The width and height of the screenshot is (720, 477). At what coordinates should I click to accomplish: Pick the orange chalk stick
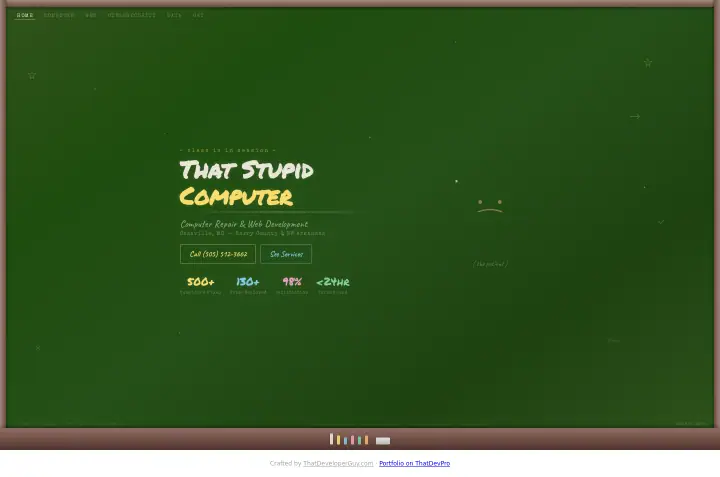(x=366, y=440)
